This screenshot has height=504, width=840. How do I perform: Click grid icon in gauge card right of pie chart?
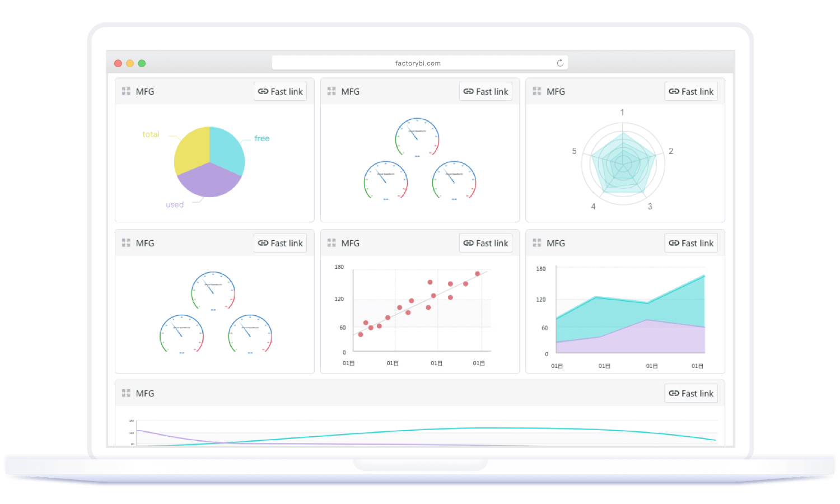[x=332, y=91]
